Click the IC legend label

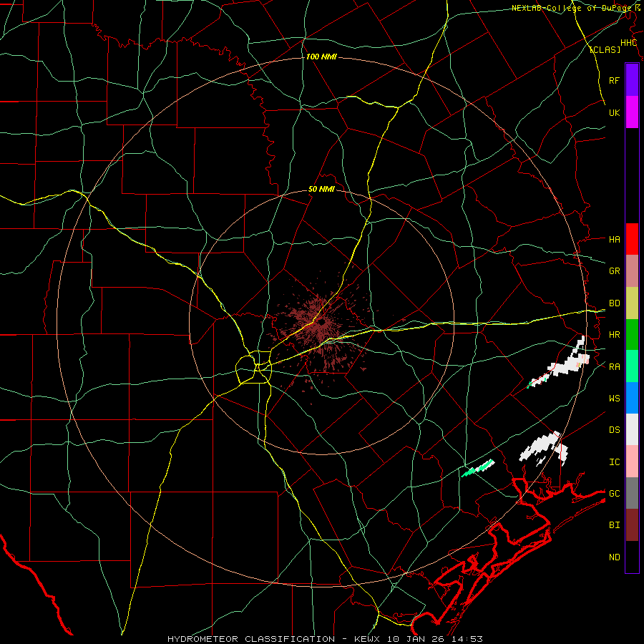pos(614,462)
